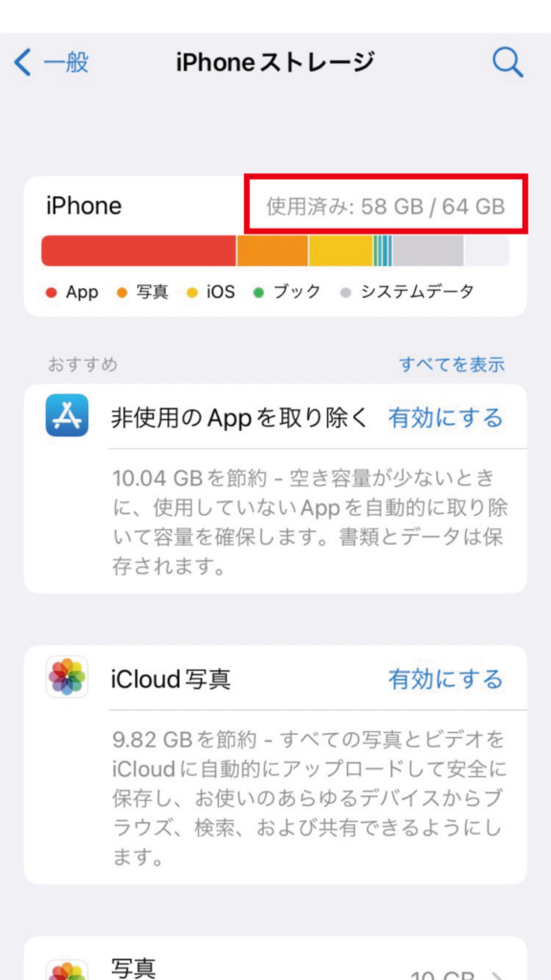Tap the App Store icon in recommendations

pos(67,415)
